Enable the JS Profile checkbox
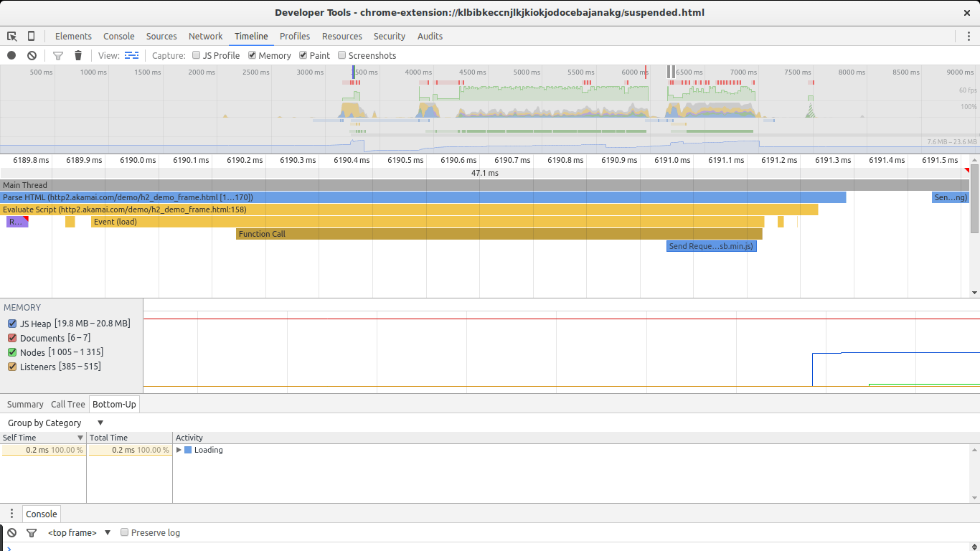The height and width of the screenshot is (551, 980). 197,55
